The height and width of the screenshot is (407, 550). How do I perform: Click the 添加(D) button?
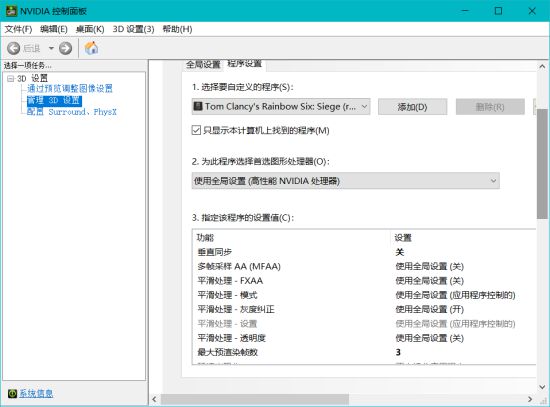[x=412, y=107]
